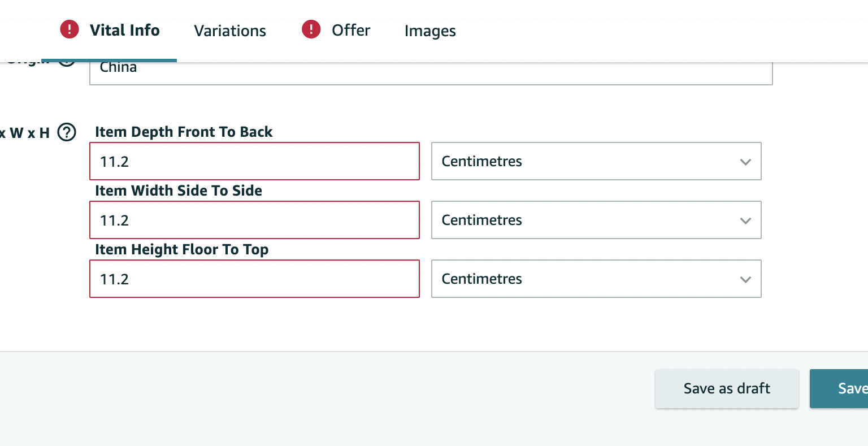Open help for W x H dimensions
Screen dimensions: 868x446
point(67,133)
